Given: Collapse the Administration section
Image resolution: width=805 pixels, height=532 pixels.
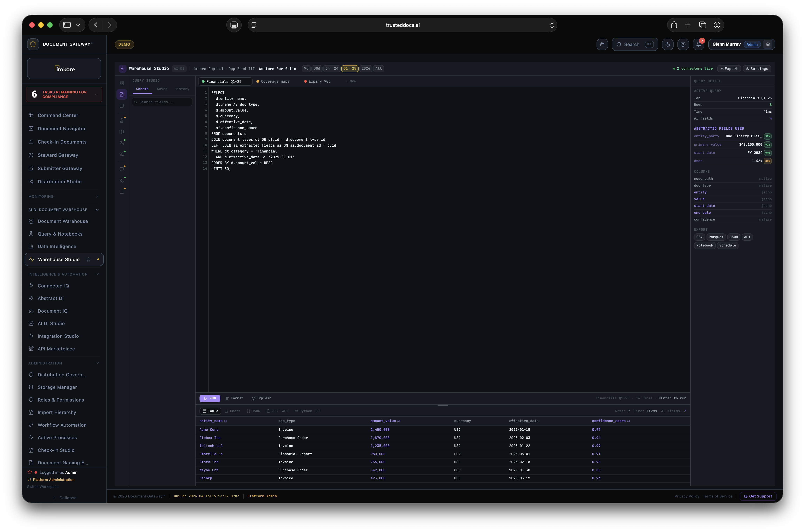Looking at the screenshot, I should (97, 363).
